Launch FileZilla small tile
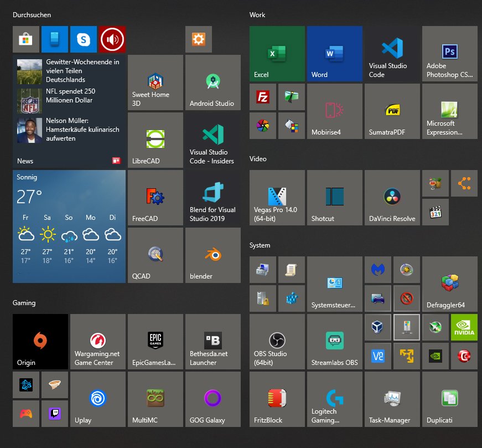This screenshot has height=448, width=482. point(263,97)
